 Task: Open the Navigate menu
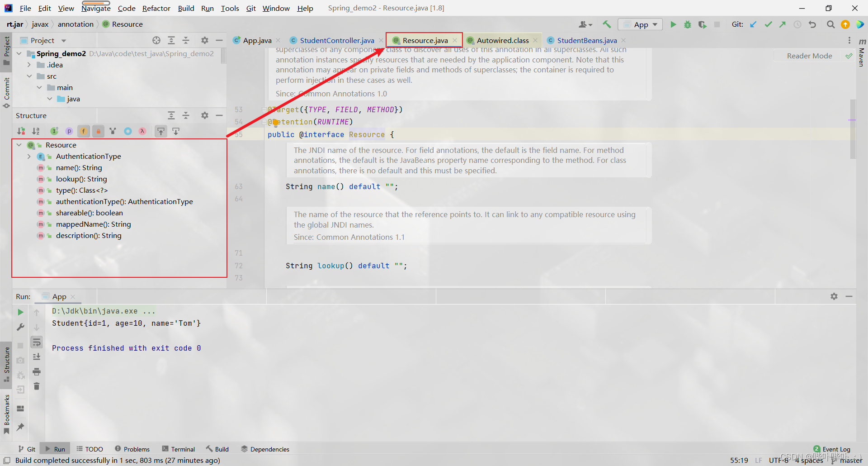point(96,8)
